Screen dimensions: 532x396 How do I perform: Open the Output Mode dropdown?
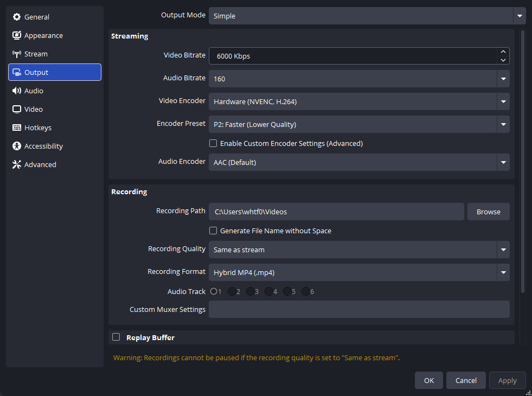click(367, 16)
